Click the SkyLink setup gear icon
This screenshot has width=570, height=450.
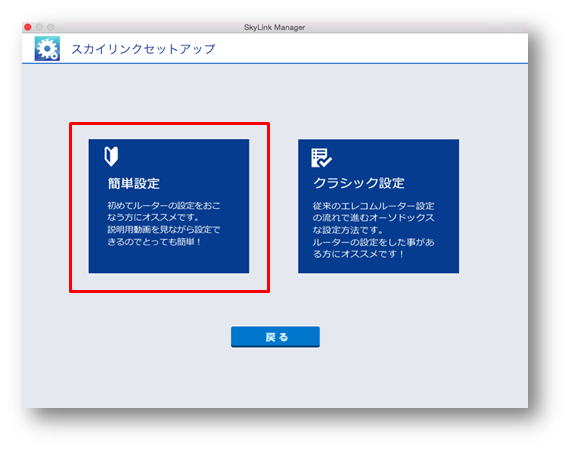point(47,48)
